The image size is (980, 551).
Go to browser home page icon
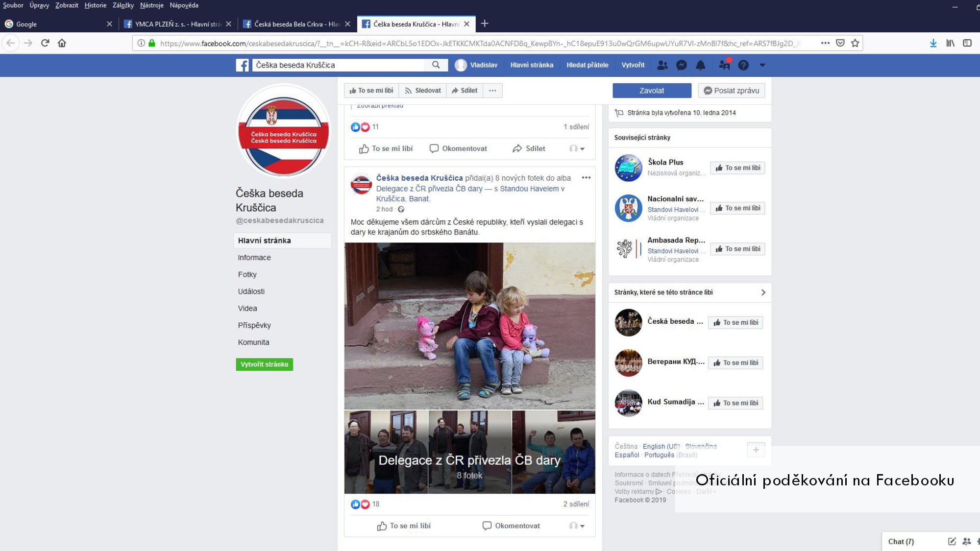(62, 43)
